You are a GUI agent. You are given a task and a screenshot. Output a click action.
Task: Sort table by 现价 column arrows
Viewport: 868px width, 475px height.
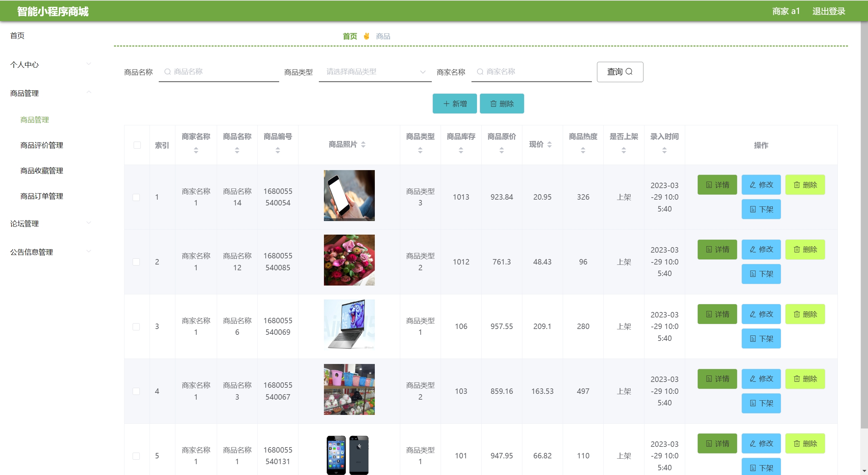pyautogui.click(x=549, y=145)
